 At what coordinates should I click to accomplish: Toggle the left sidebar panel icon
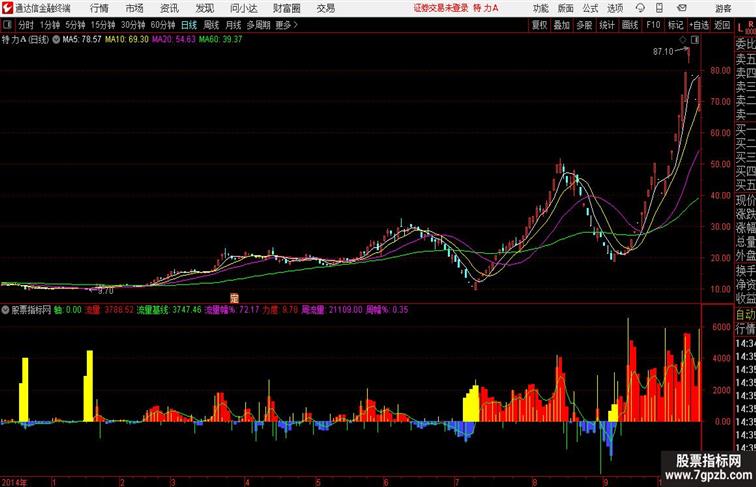click(x=7, y=25)
